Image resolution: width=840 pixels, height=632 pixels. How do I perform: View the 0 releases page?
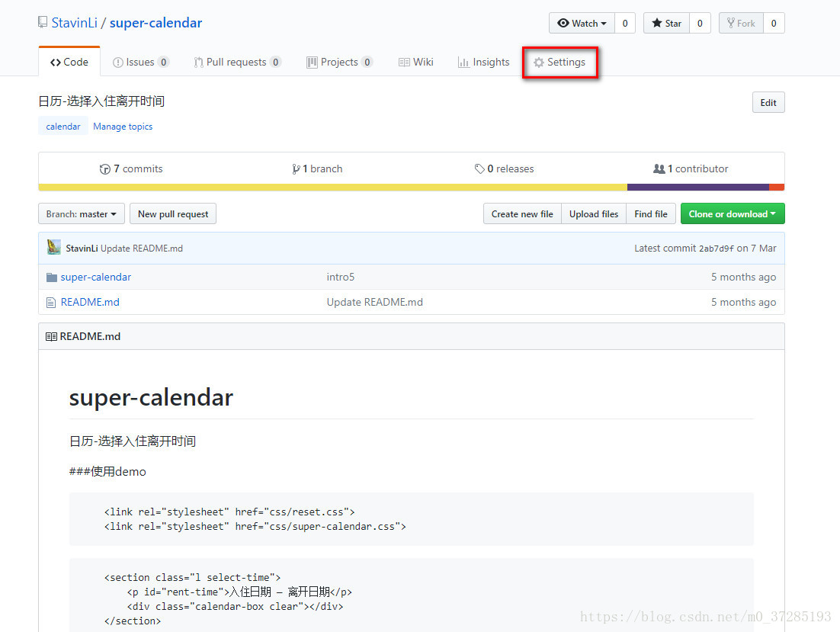pos(504,168)
